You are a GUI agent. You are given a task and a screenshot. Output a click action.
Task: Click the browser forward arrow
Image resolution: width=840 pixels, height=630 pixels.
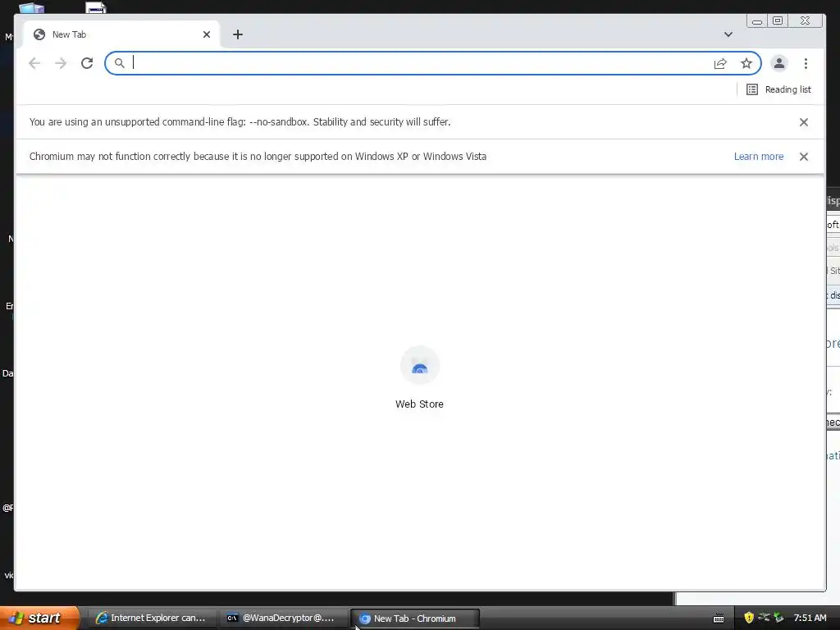tap(61, 63)
